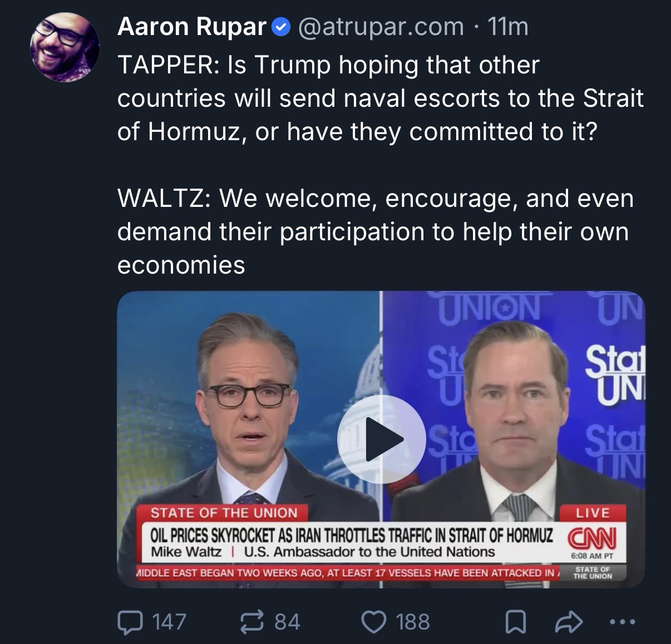The image size is (671, 644).
Task: Click the CNN logo in the video
Action: [x=591, y=538]
